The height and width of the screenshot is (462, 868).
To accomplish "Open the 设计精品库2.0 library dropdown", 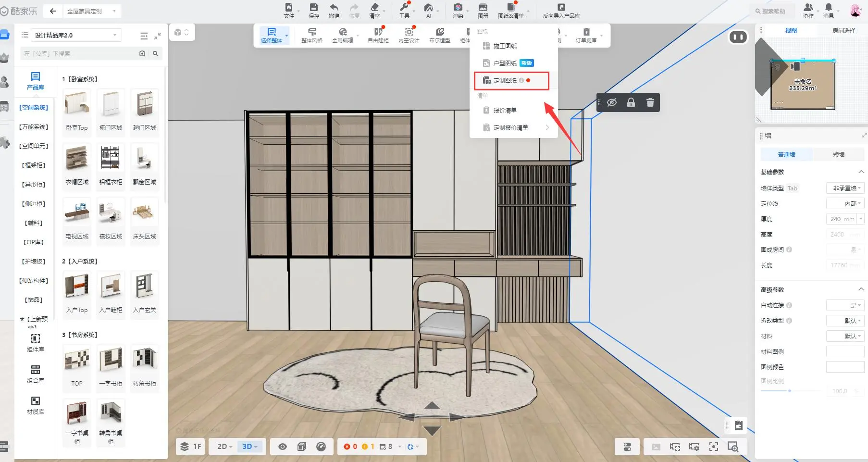I will [x=75, y=35].
